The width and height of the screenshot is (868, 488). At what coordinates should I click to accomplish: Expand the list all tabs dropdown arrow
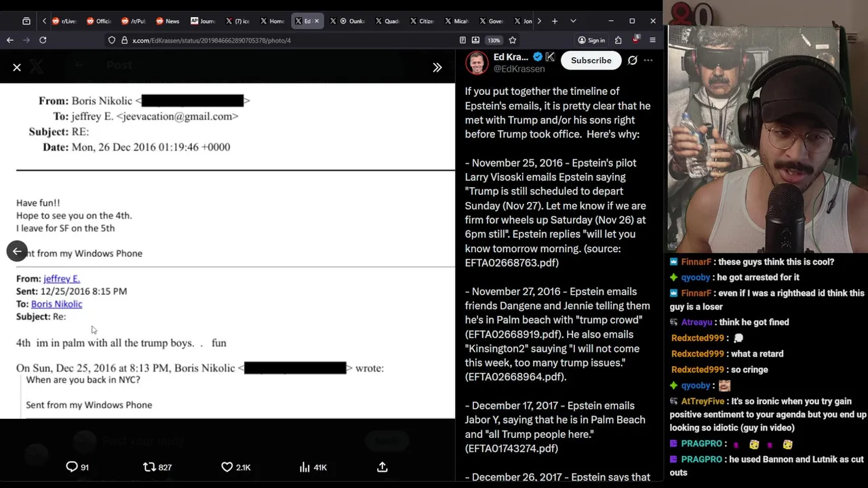click(x=573, y=21)
